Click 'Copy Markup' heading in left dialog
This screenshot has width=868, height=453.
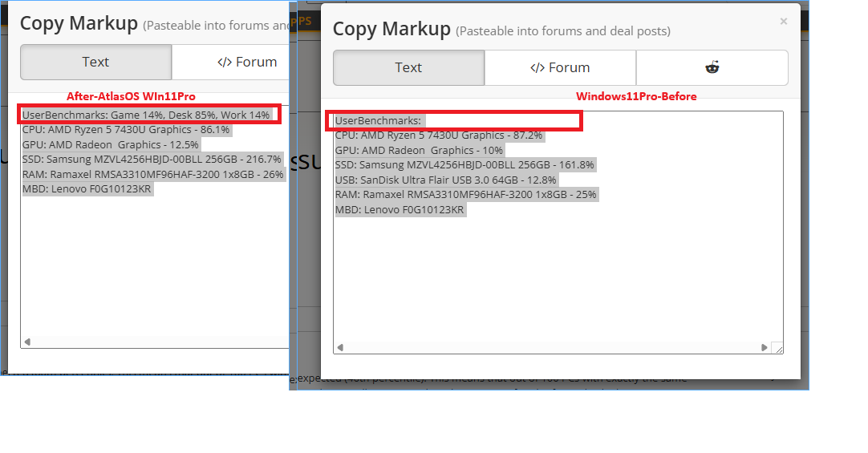coord(79,23)
